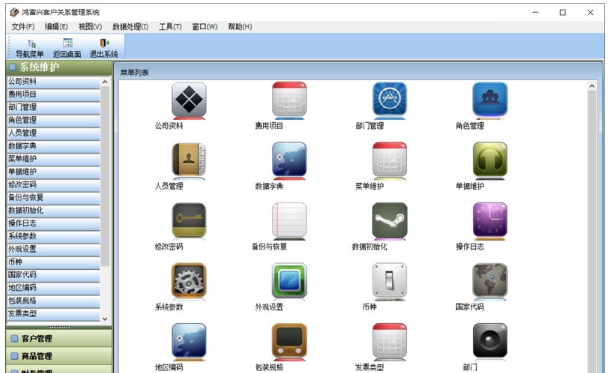Open the 文件(F) menu

pos(23,27)
